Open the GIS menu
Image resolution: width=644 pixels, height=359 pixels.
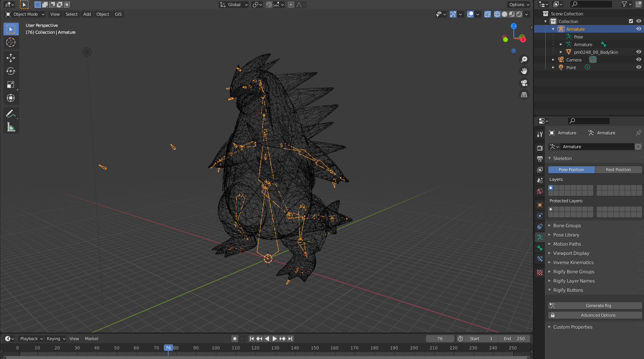coord(118,14)
